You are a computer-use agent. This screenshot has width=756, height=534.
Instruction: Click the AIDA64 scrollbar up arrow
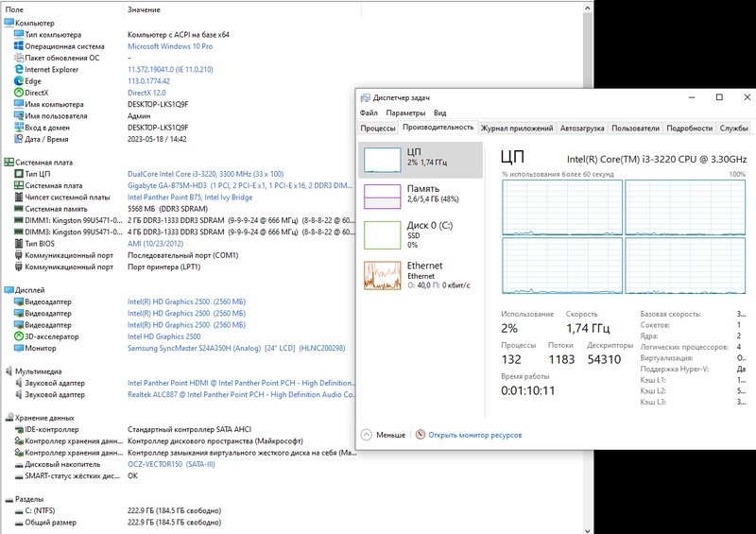588,8
